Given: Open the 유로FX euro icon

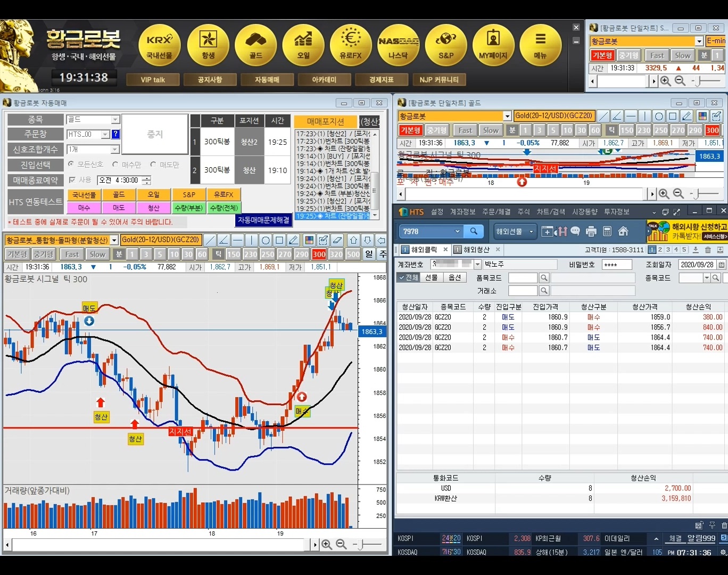Looking at the screenshot, I should pos(351,45).
